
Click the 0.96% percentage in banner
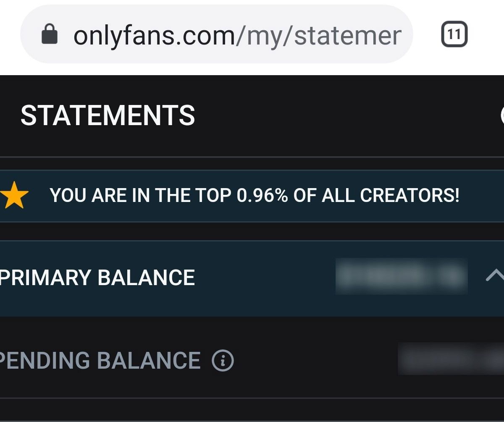point(262,196)
